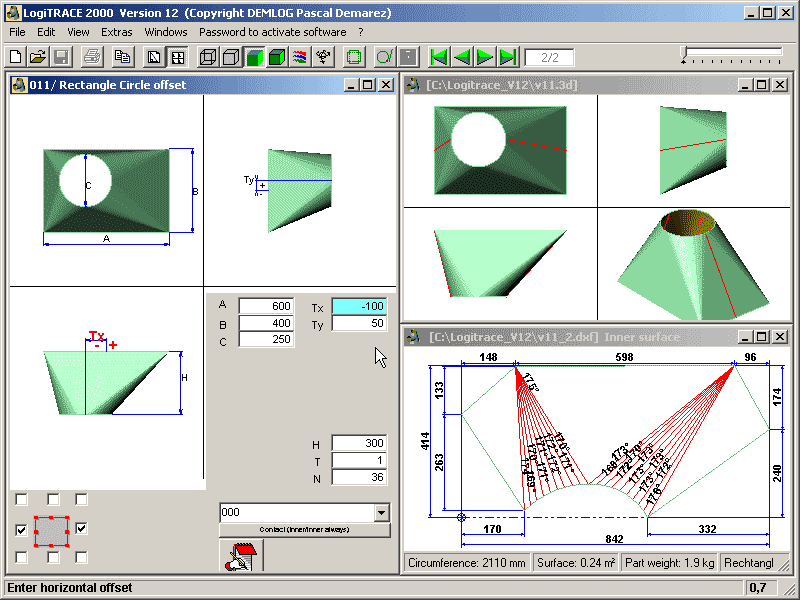This screenshot has height=600, width=800.
Task: Click the notepad with pen icon button
Action: click(x=241, y=556)
